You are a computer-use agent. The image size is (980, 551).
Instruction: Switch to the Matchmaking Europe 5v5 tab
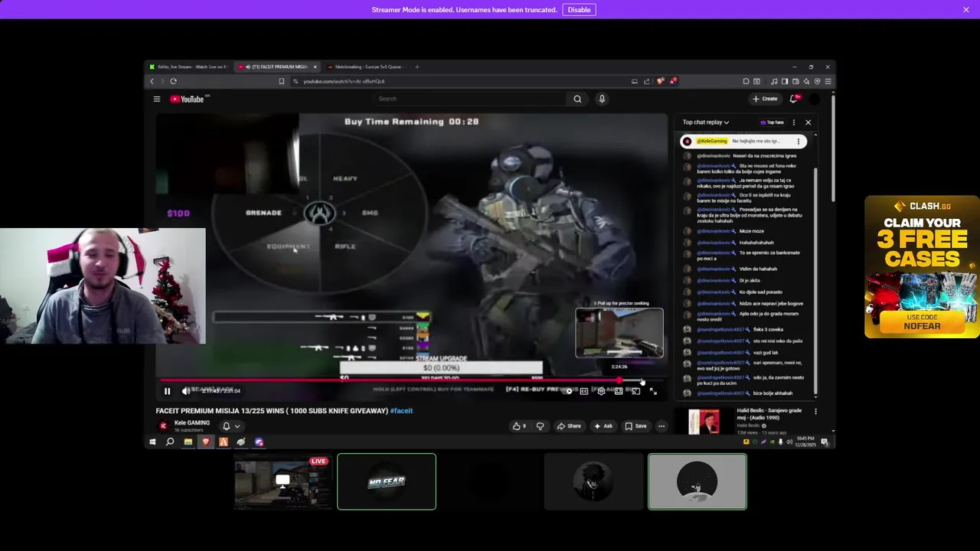click(x=367, y=67)
